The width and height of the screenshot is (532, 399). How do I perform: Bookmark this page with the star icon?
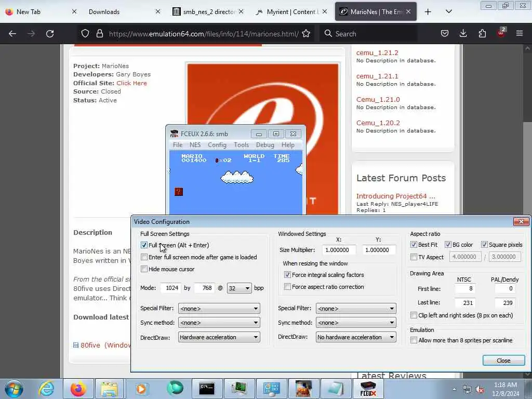coord(306,33)
